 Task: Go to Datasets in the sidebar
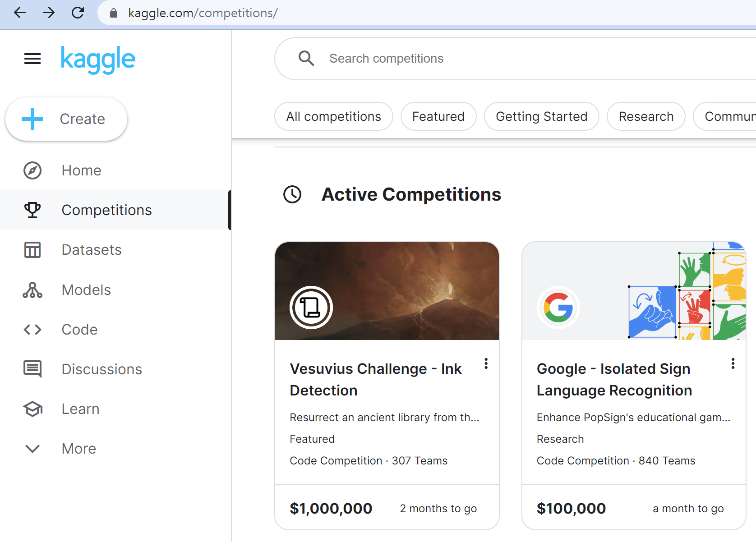point(115,250)
